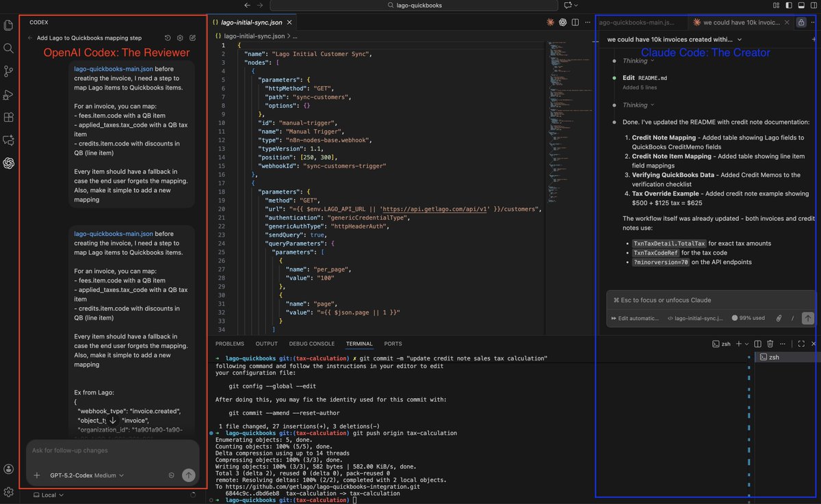
Task: Add context with Codex plus button
Action: [x=36, y=475]
